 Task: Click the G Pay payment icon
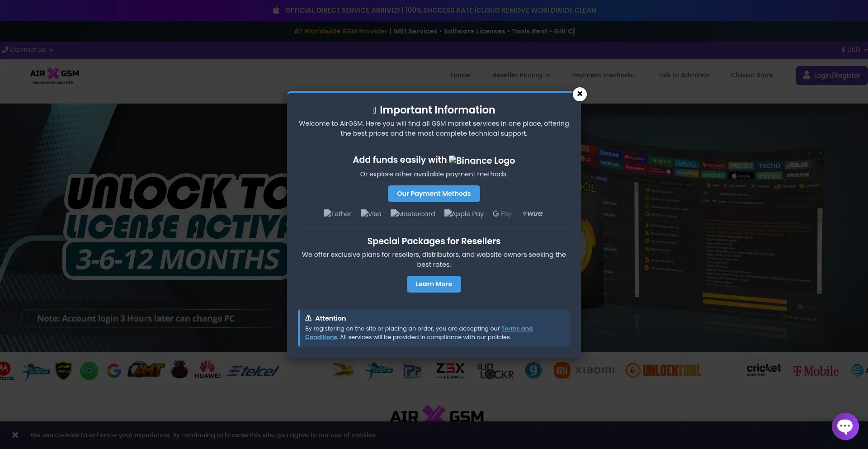tap(502, 214)
